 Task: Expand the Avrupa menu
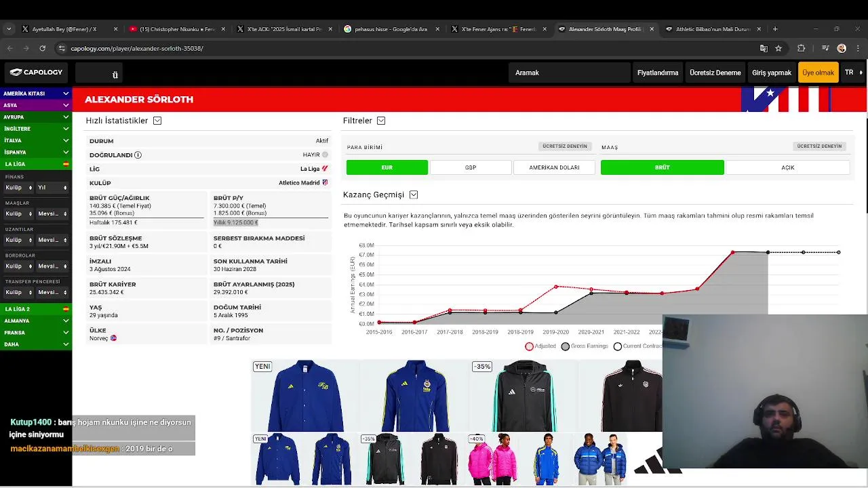click(36, 117)
